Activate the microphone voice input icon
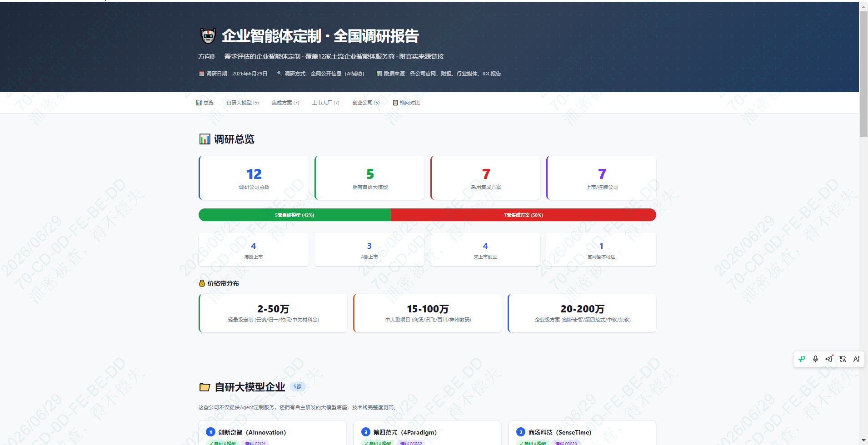Screen dimensions: 868x445 pyautogui.click(x=816, y=359)
